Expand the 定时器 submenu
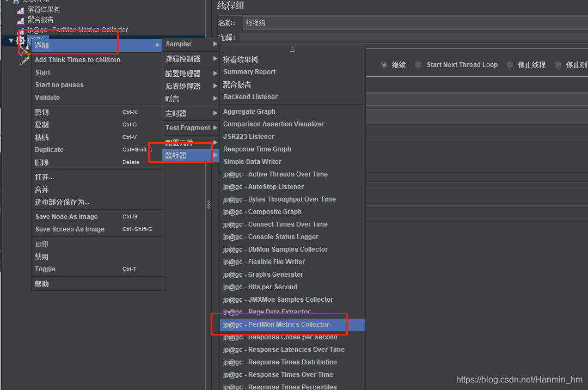The image size is (588, 390). coord(191,113)
